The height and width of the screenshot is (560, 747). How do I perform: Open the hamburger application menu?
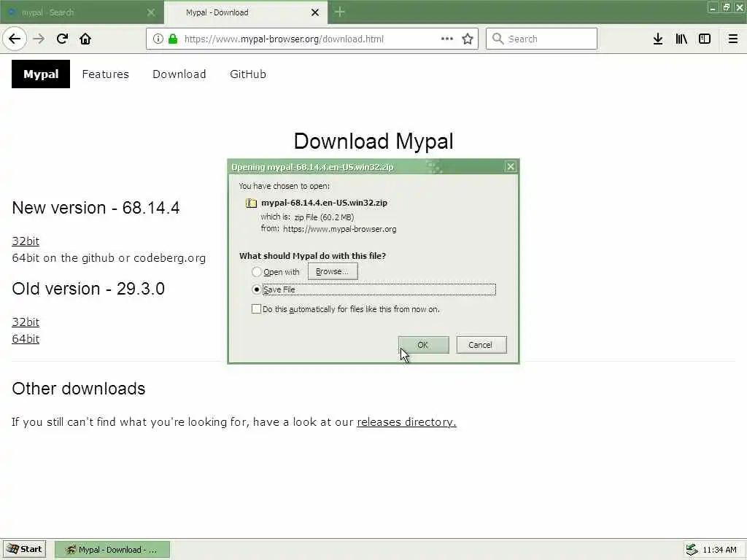(x=733, y=39)
